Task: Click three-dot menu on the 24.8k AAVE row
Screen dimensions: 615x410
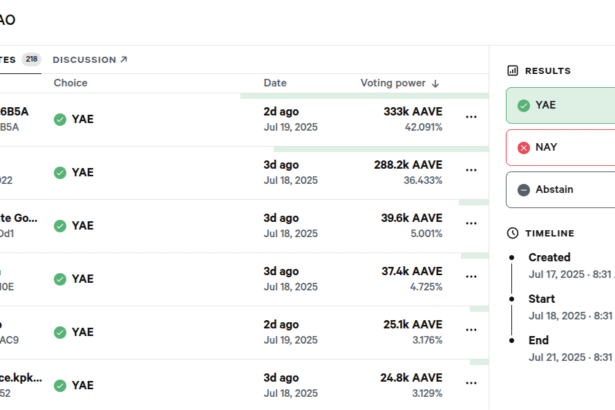Action: coord(471,384)
